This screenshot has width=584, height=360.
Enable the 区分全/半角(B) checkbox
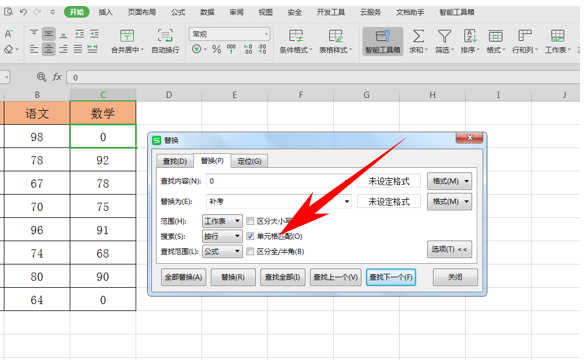(x=250, y=252)
